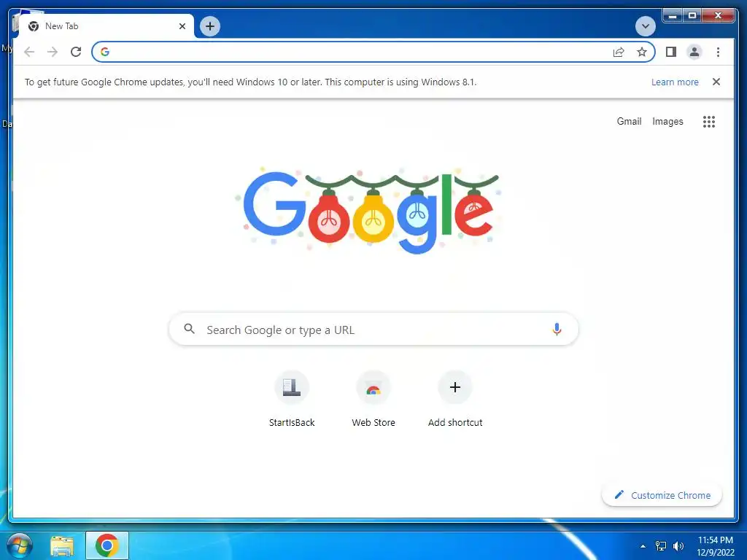Click the holiday Google doodle
Screen dimensions: 747x560
pos(368,209)
